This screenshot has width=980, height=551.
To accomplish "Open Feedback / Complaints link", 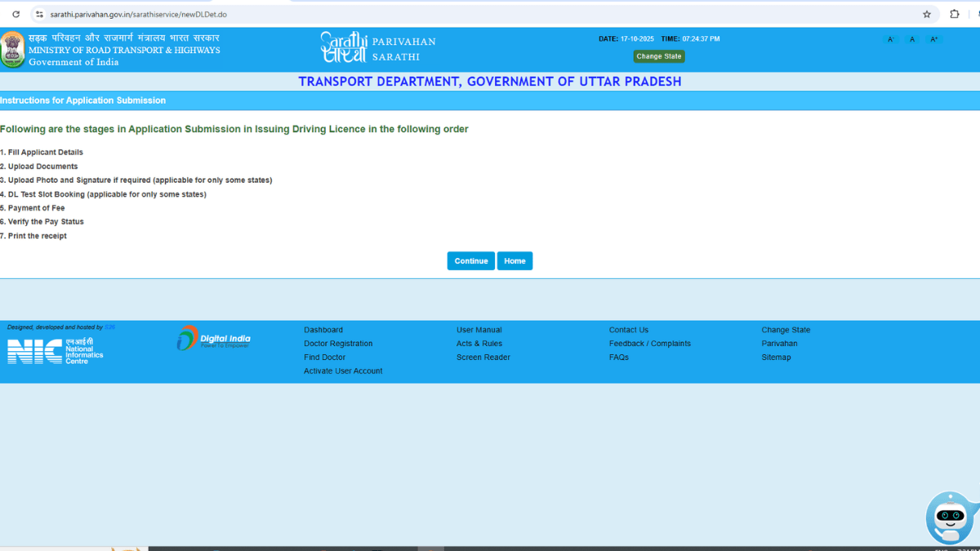I will click(649, 344).
